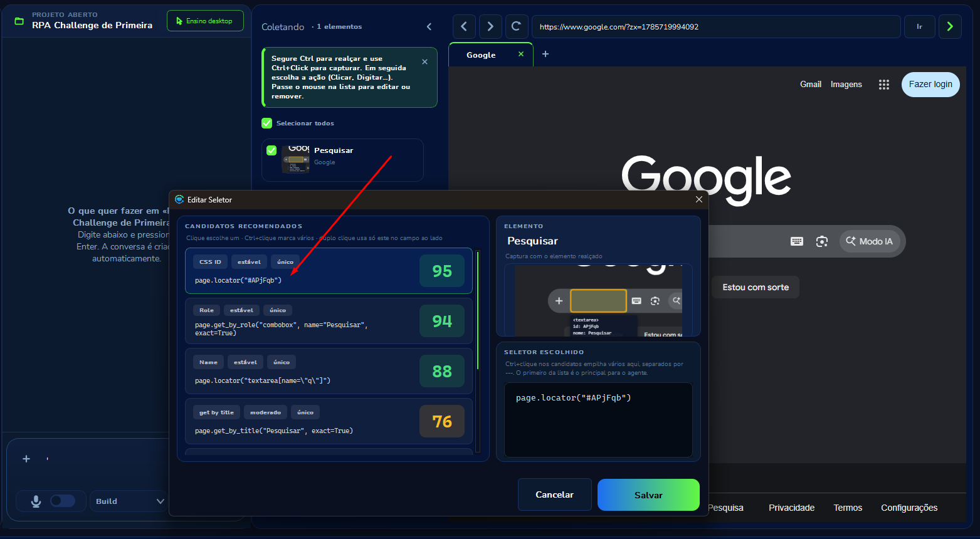Open the Gmail link
The width and height of the screenshot is (980, 539).
click(811, 84)
